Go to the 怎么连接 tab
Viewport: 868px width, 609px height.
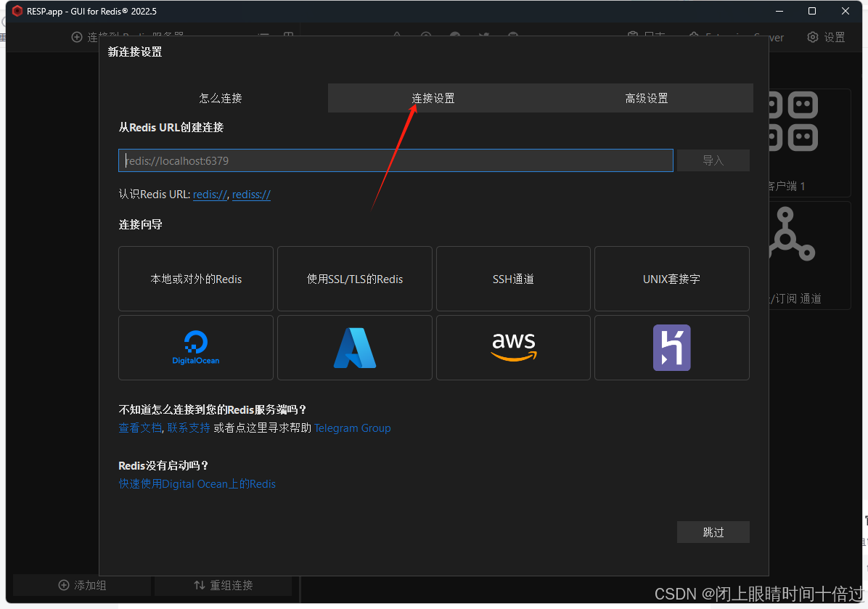pos(221,98)
